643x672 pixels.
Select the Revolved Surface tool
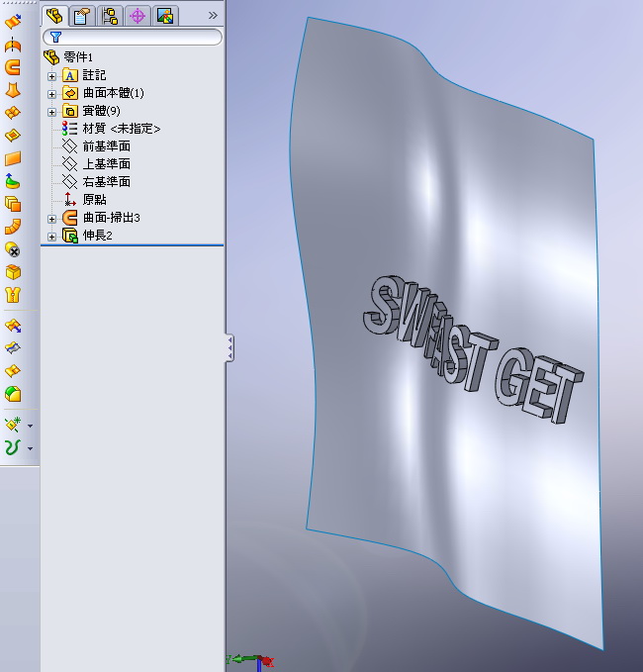(13, 45)
